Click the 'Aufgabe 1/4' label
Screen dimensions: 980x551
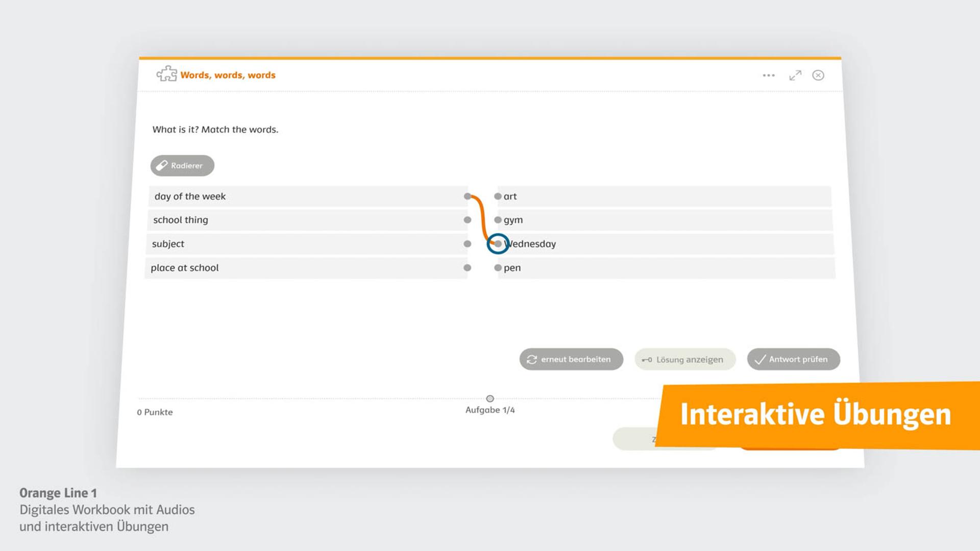(490, 410)
